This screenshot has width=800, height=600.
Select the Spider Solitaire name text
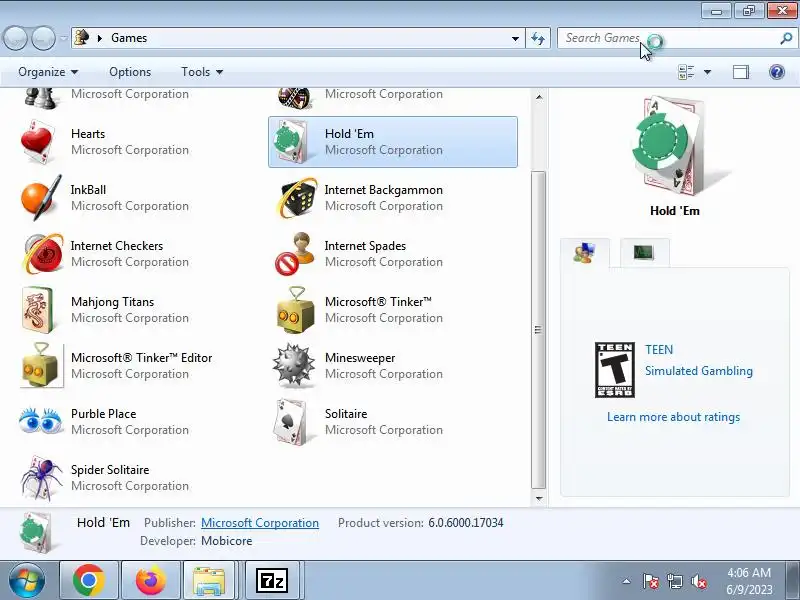(110, 470)
